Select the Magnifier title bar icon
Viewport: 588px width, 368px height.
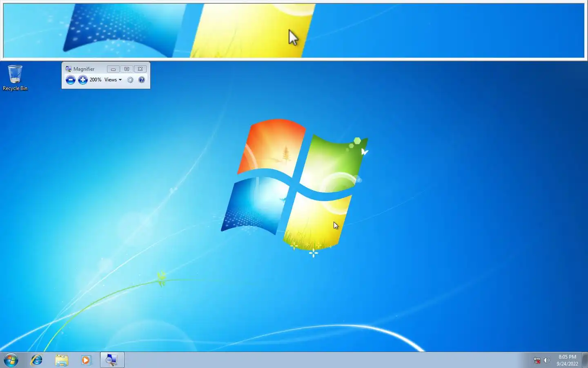point(69,69)
